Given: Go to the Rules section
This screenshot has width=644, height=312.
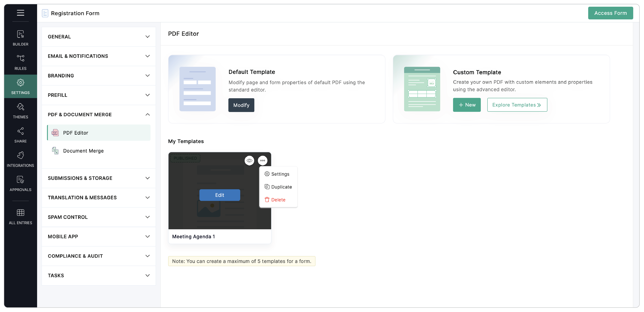Looking at the screenshot, I should coord(20,62).
